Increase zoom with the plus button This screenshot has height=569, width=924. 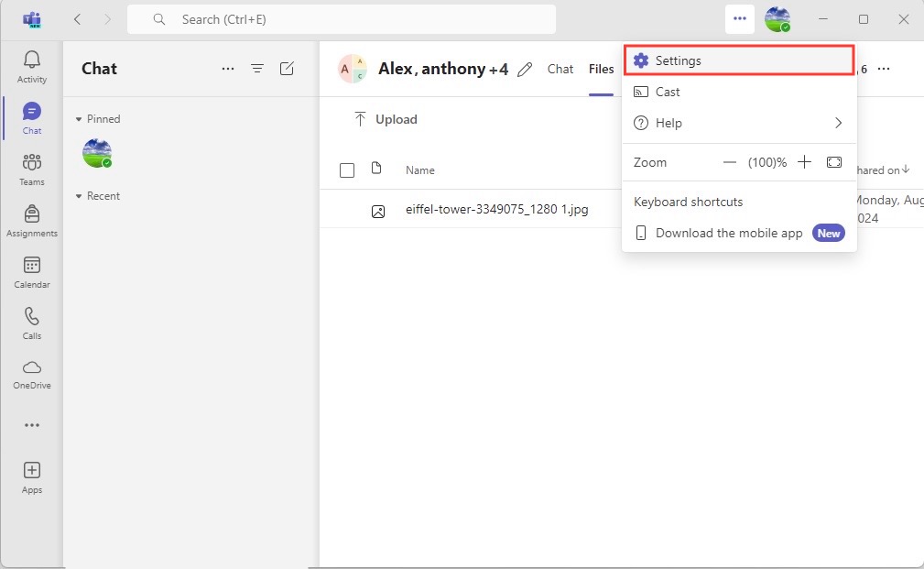804,162
